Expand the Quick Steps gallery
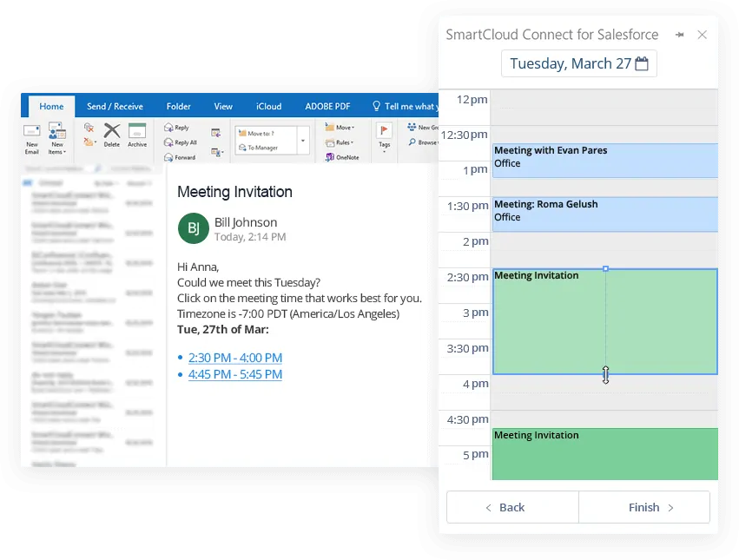This screenshot has height=560, width=739. pyautogui.click(x=303, y=141)
